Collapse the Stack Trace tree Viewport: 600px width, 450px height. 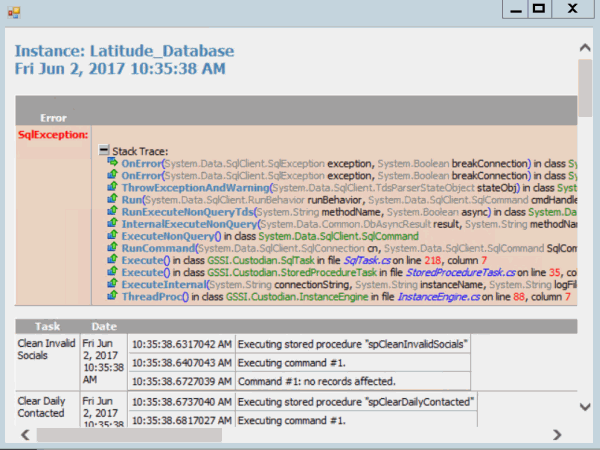click(x=104, y=150)
